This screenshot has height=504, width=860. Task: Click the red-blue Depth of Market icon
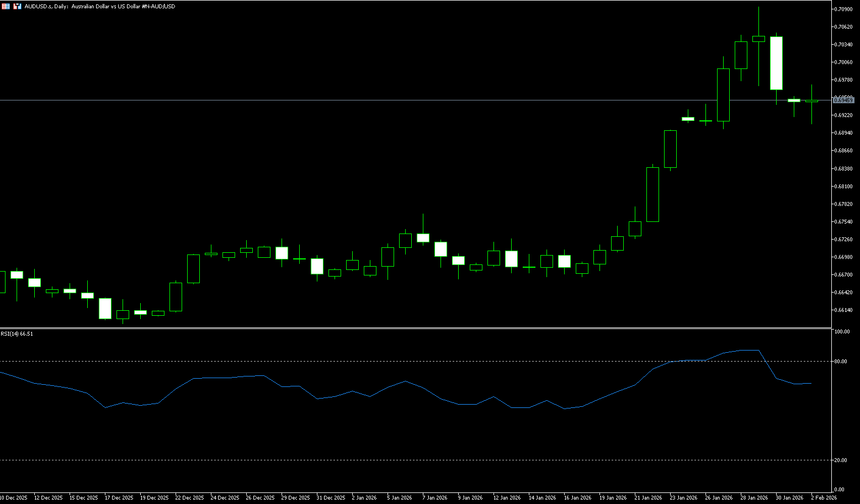coord(17,6)
